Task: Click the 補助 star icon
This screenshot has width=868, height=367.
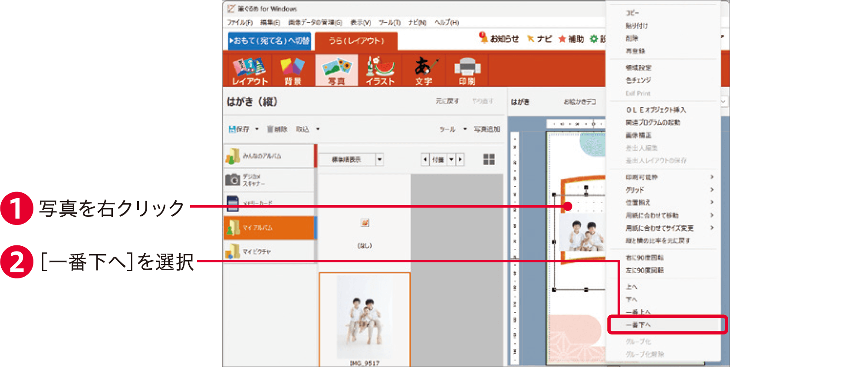Action: pos(562,39)
